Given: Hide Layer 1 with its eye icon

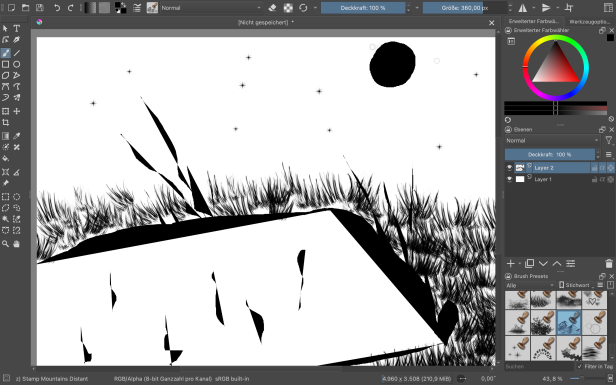Looking at the screenshot, I should 510,179.
